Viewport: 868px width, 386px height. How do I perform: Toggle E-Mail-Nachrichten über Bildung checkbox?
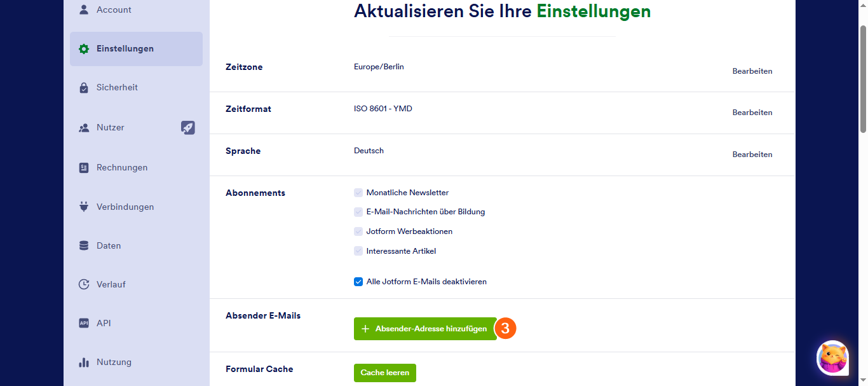coord(358,212)
